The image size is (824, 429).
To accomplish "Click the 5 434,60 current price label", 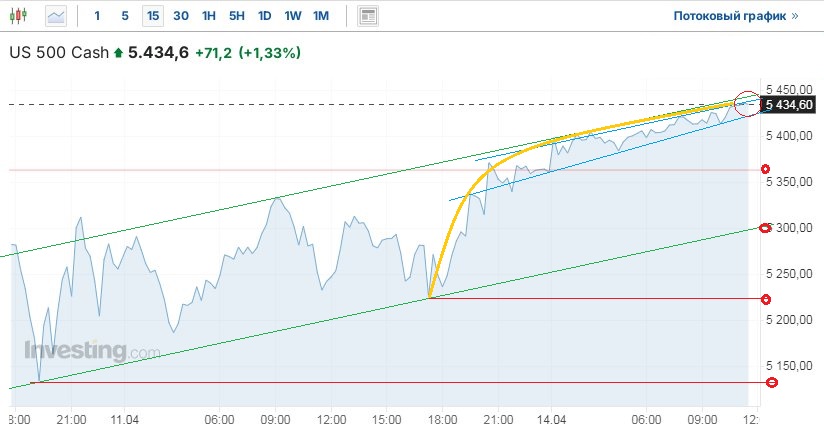I will (790, 104).
